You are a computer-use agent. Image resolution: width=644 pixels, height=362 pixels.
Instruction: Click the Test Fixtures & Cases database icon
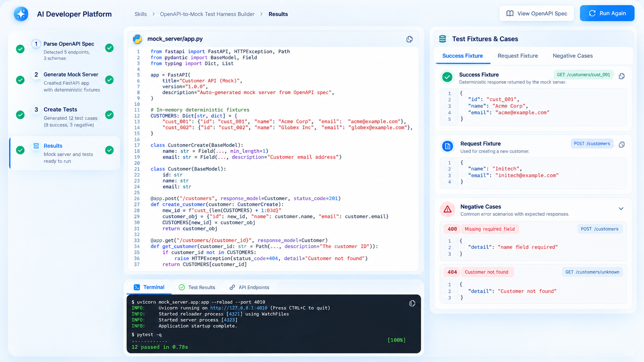[443, 39]
